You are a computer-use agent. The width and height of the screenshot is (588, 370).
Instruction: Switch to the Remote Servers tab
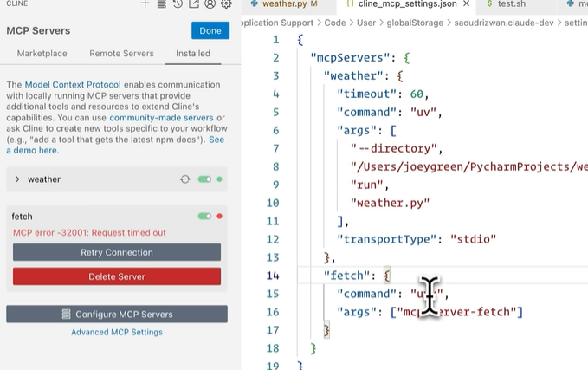coord(121,53)
